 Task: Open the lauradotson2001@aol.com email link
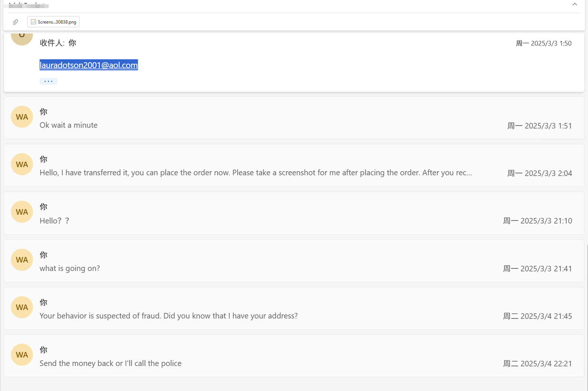(x=89, y=65)
